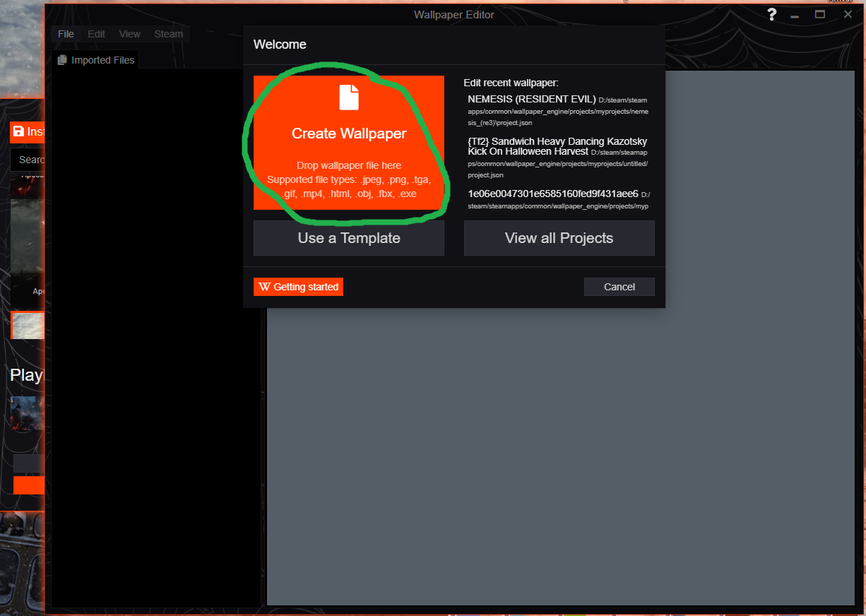866x616 pixels.
Task: Click the Edit recent wallpaper label
Action: (511, 83)
